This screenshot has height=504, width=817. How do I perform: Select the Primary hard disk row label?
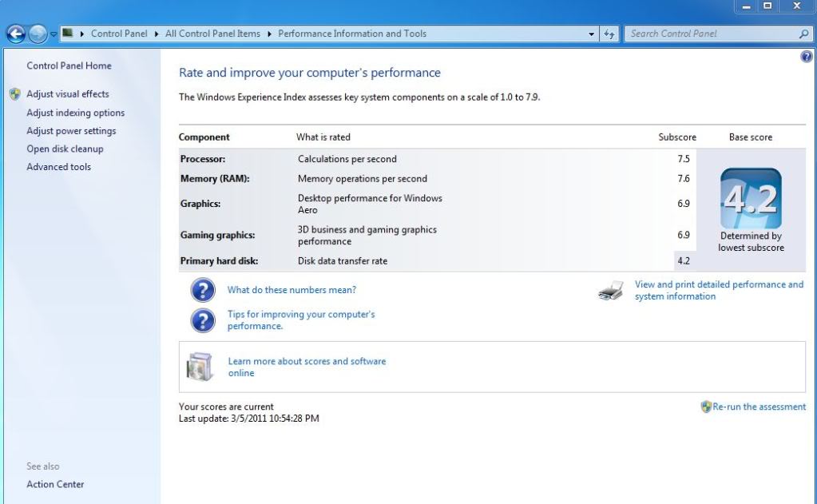[x=220, y=261]
